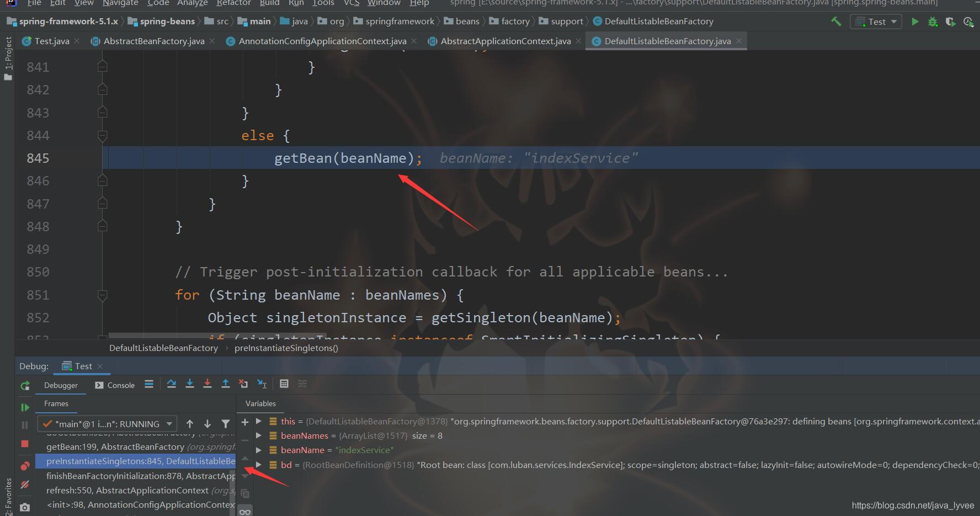Open the main thread RUNNING dropdown
Image resolution: width=980 pixels, height=516 pixels.
click(x=107, y=424)
